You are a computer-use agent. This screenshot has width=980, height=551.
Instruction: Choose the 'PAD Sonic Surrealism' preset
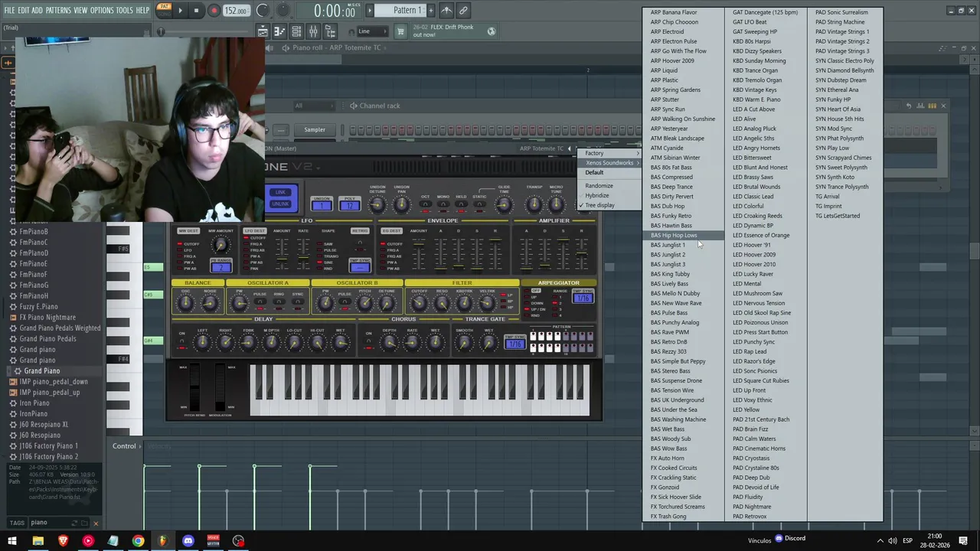pyautogui.click(x=844, y=12)
